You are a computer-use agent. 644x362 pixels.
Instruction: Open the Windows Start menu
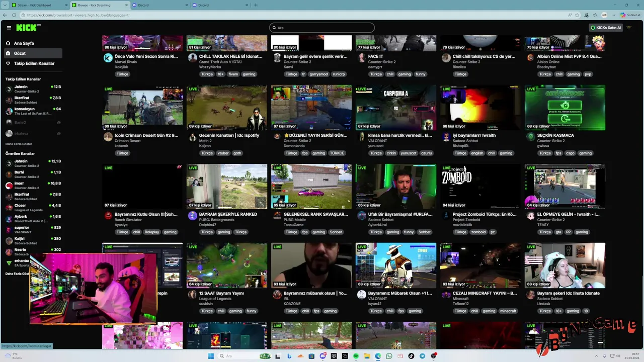coord(211,356)
